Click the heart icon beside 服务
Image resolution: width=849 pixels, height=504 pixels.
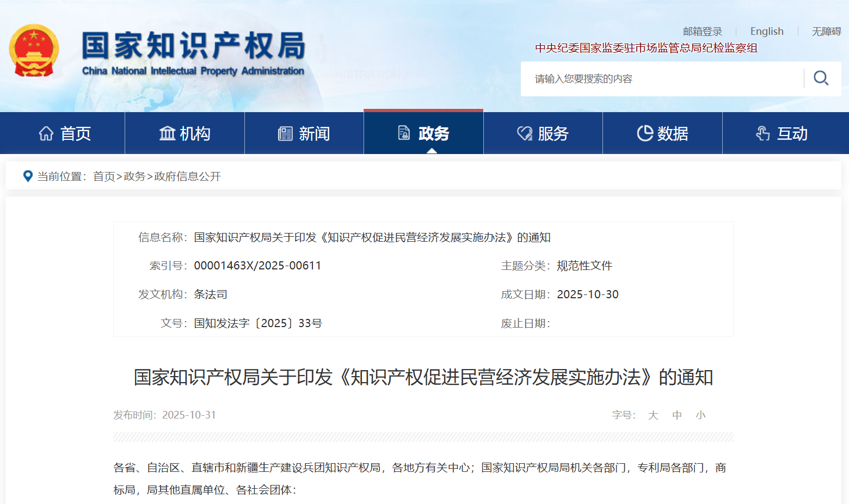coord(525,133)
